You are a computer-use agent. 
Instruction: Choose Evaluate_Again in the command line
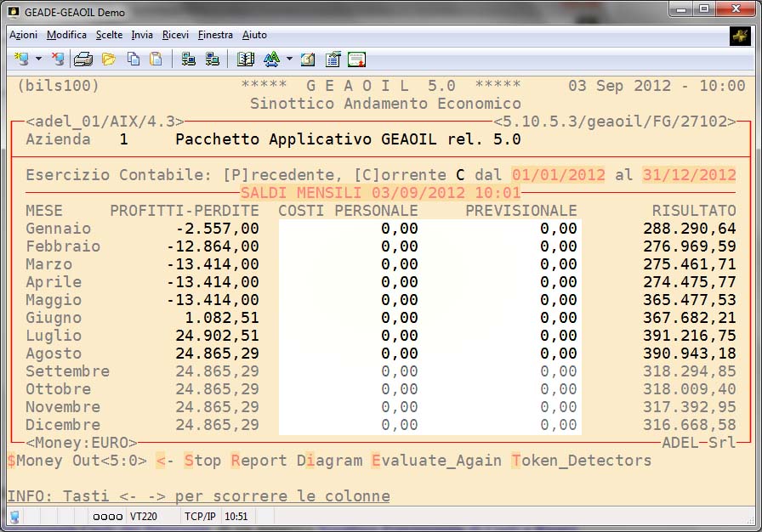pyautogui.click(x=435, y=461)
